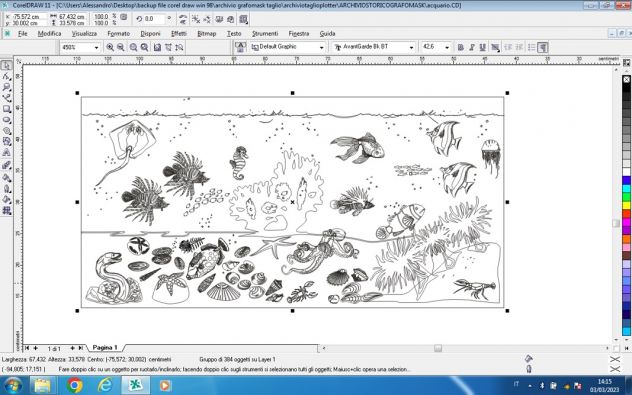
Task: Toggle the nonproportional scaling lock
Action: 124,17
